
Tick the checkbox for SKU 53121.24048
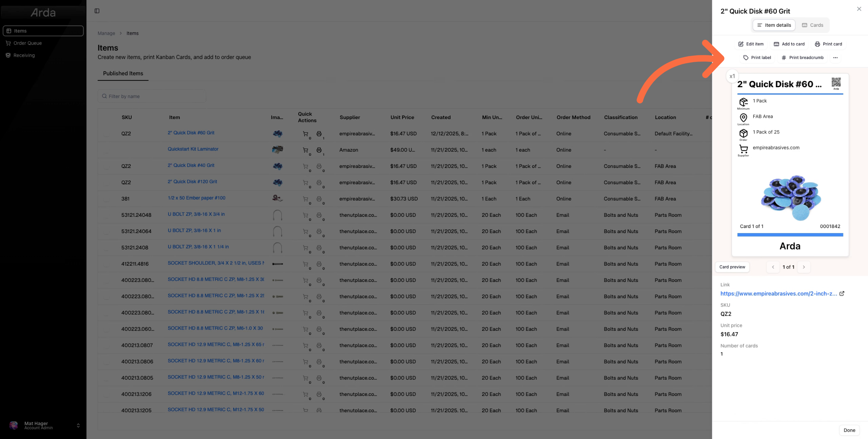pos(107,215)
